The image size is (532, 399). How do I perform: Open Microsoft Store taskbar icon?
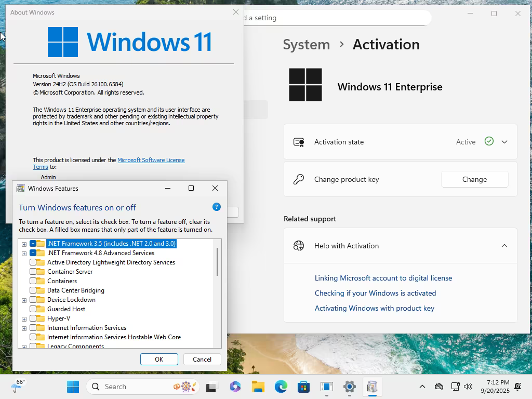pyautogui.click(x=303, y=387)
